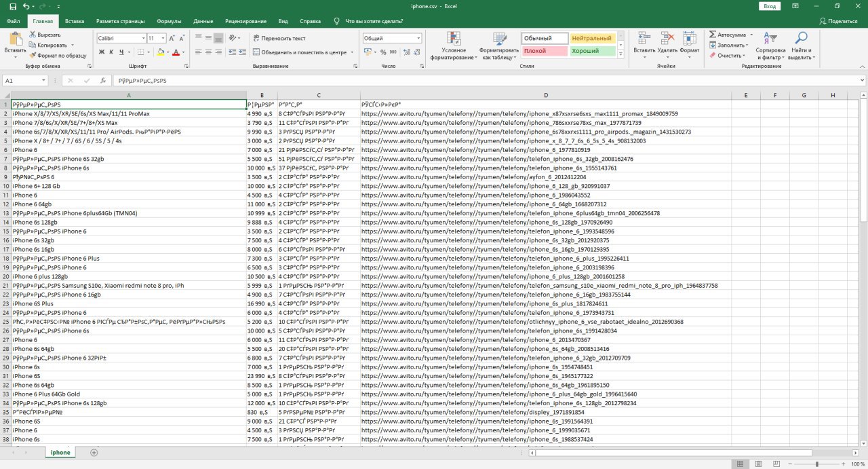Open the font size 11 dropdown
This screenshot has width=868, height=469.
click(x=162, y=39)
